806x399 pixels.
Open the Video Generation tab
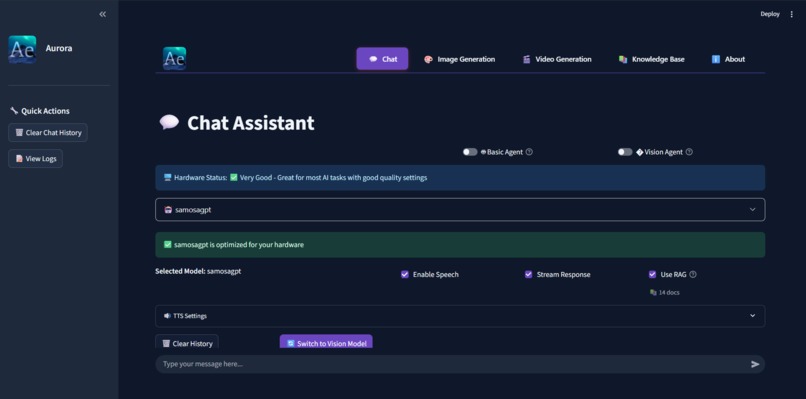point(557,59)
